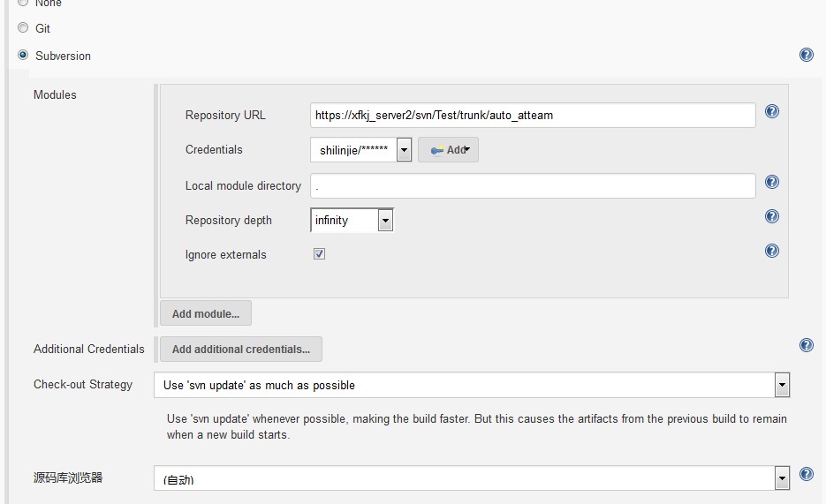This screenshot has height=504, width=826.
Task: Open the Check-out Strategy dropdown
Action: [x=473, y=385]
